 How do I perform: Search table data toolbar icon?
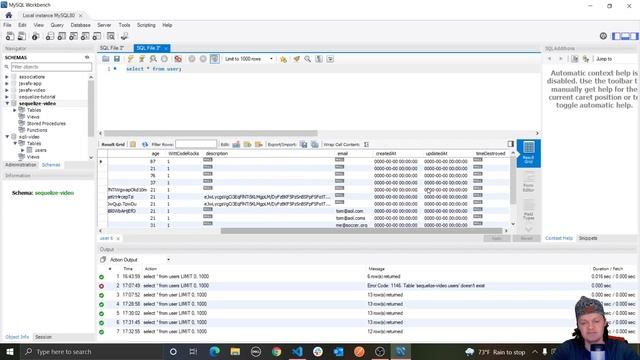(x=111, y=36)
